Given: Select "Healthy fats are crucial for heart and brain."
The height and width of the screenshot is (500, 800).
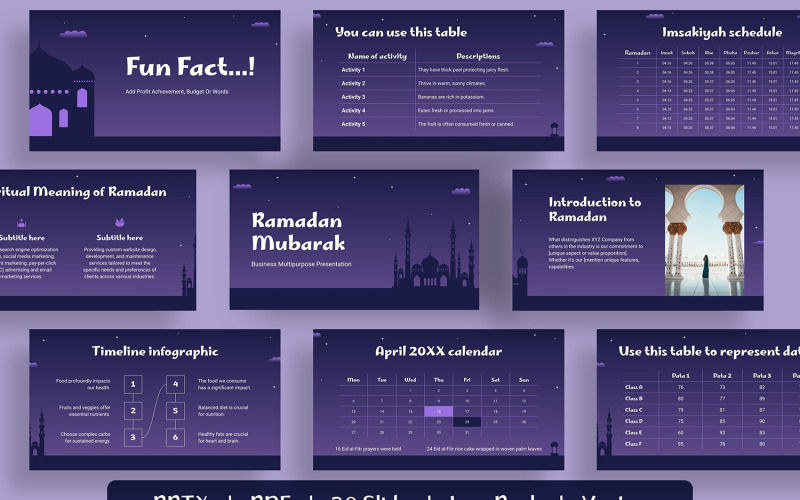Looking at the screenshot, I should point(223,437).
